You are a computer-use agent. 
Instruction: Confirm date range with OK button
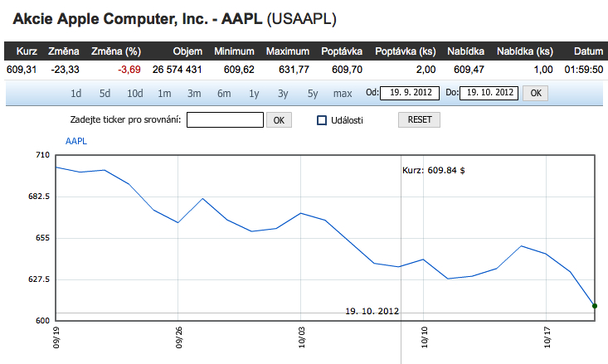[536, 93]
